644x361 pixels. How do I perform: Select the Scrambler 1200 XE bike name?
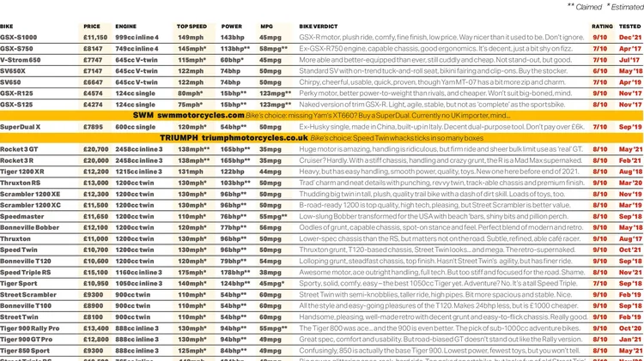(30, 194)
